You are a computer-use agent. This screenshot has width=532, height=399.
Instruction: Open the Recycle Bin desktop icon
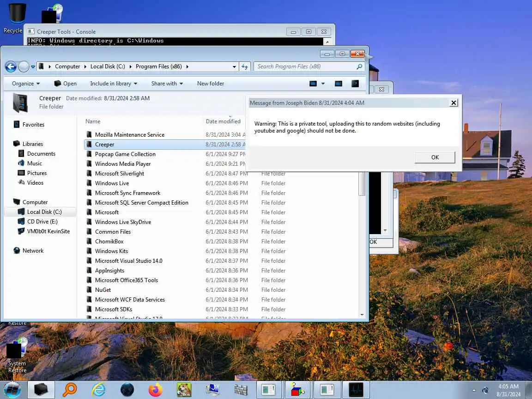tap(16, 18)
